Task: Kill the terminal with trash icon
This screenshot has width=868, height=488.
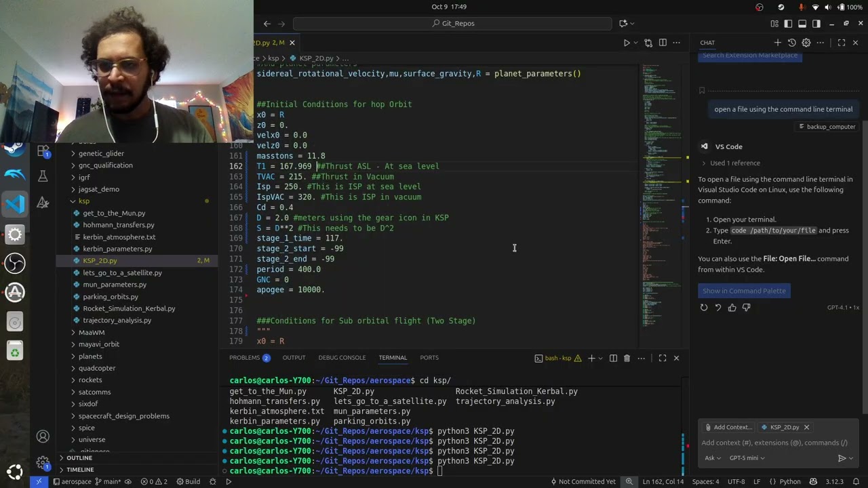Action: (x=627, y=358)
